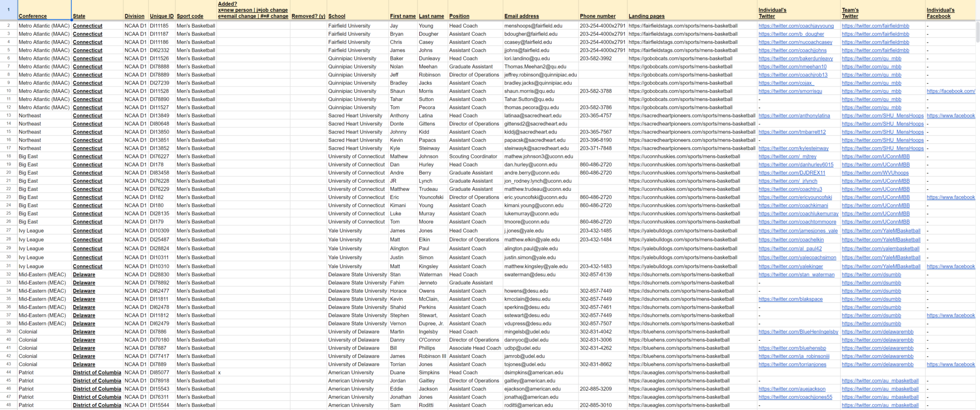The width and height of the screenshot is (980, 410).
Task: Select first name cell 'Torrian'
Action: coord(403,364)
